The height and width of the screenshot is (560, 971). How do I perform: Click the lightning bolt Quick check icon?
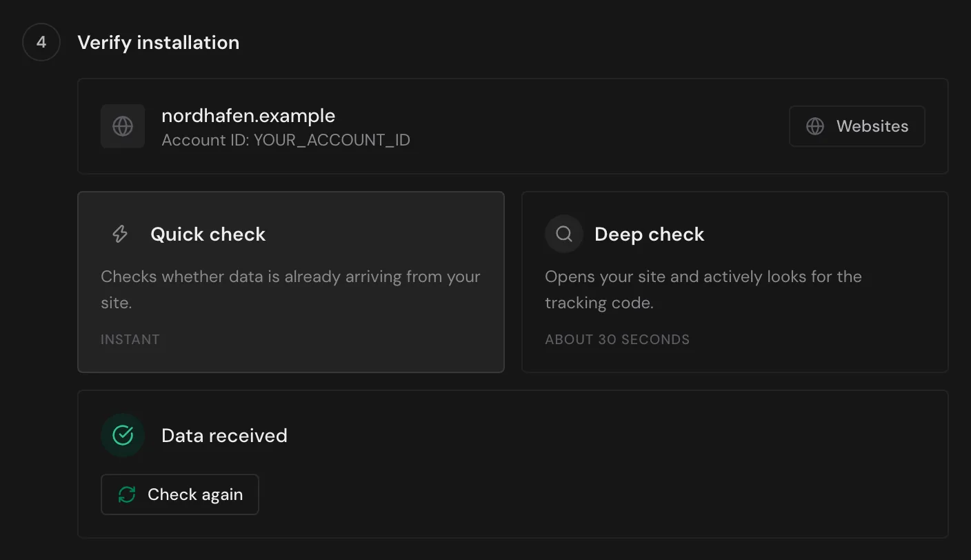click(x=120, y=234)
